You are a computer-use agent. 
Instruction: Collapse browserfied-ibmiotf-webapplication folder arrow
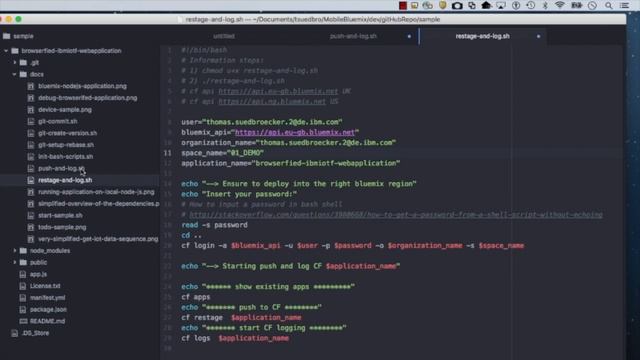pos(6,51)
